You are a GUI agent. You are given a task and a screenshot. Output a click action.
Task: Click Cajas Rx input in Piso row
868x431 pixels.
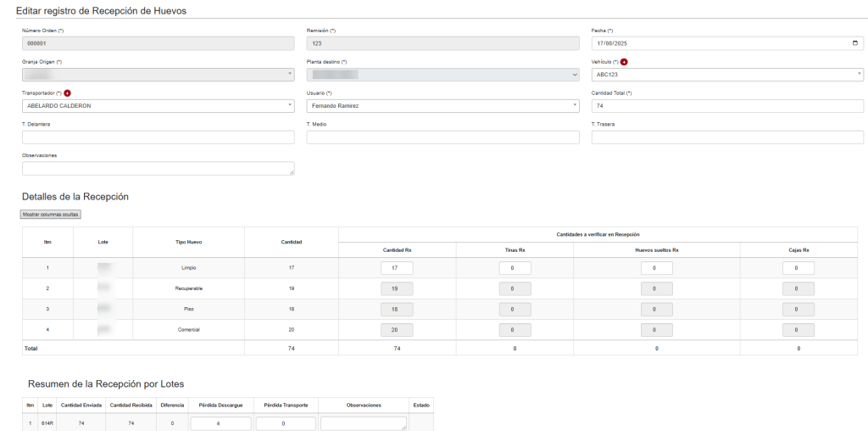[798, 309]
